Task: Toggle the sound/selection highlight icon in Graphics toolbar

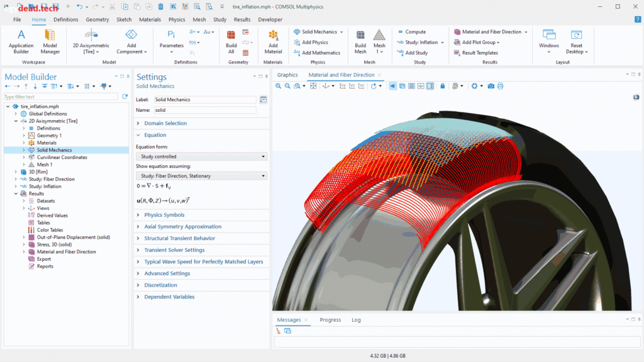Action: pos(393,86)
